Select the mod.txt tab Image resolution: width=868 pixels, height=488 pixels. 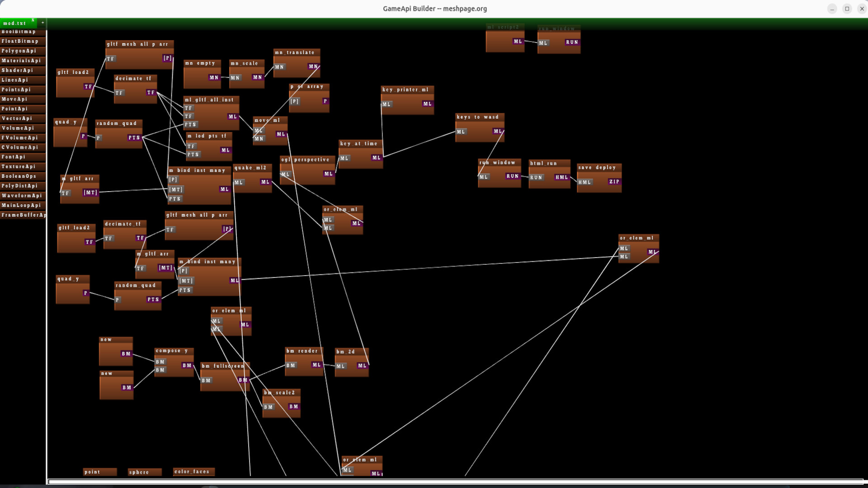(x=14, y=23)
